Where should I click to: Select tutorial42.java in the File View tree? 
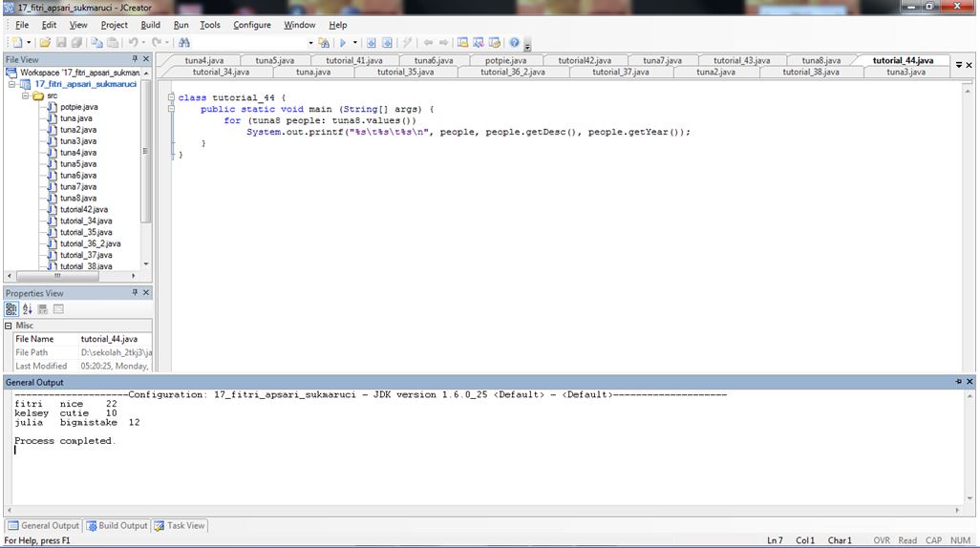click(84, 209)
